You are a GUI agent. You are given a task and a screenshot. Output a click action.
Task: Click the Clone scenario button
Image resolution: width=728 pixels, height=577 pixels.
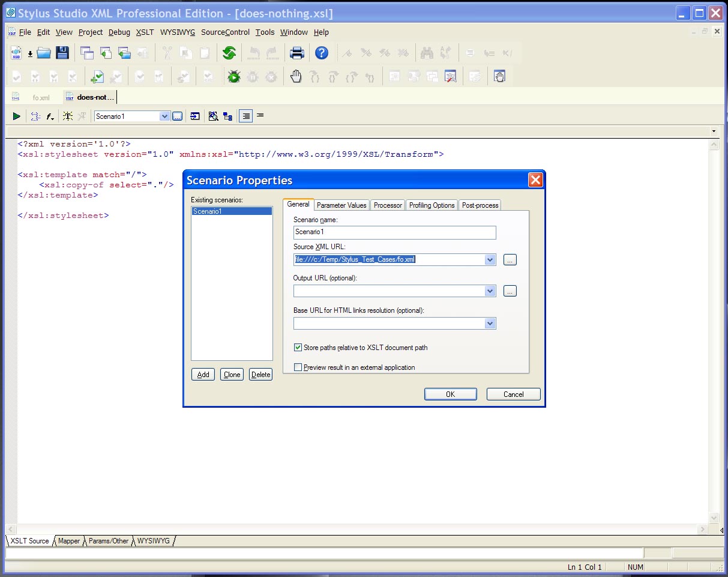[232, 375]
